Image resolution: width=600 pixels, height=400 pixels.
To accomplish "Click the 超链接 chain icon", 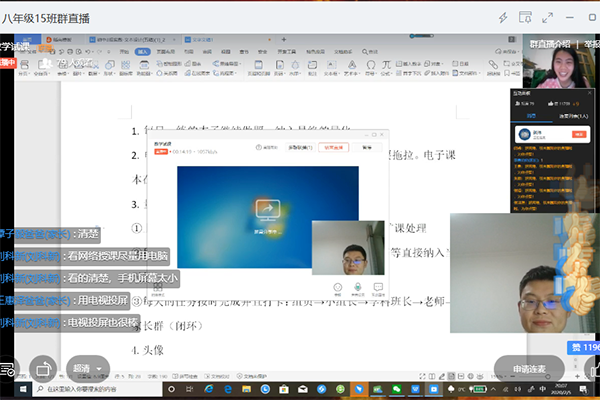I will (493, 68).
